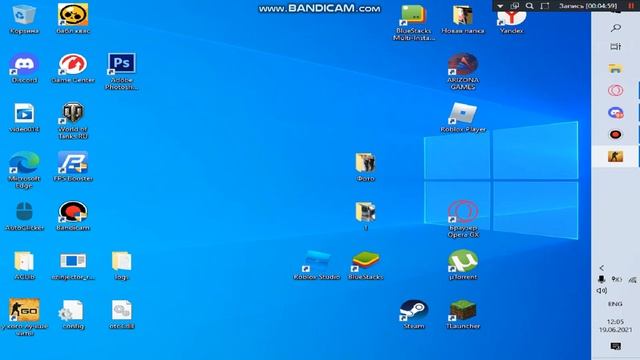This screenshot has width=640, height=360.
Task: Open File Explorer from the taskbar
Action: [616, 69]
